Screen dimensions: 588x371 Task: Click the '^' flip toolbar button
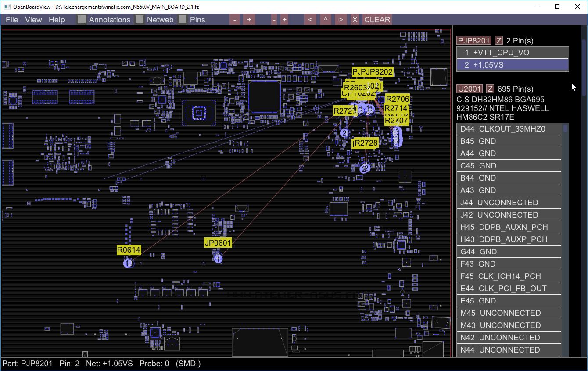point(325,20)
